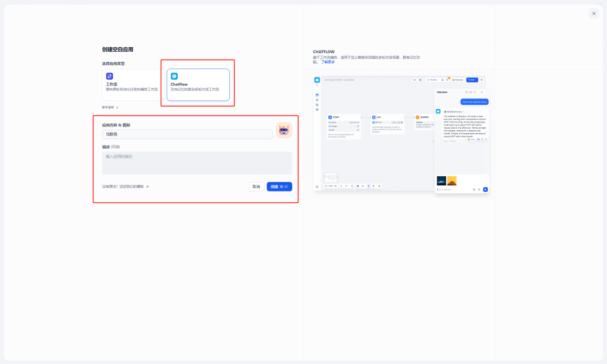Click the 描述 description text area
The width and height of the screenshot is (607, 364).
coord(197,163)
